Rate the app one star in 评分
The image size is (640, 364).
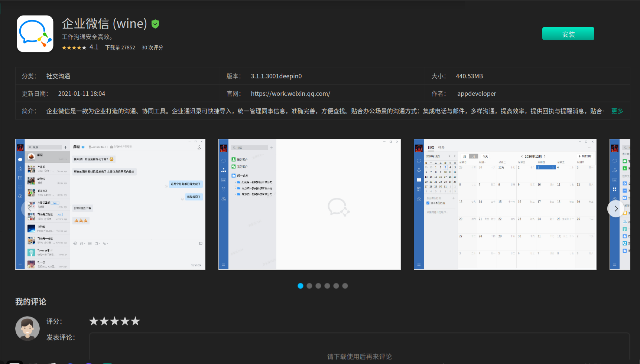(94, 321)
